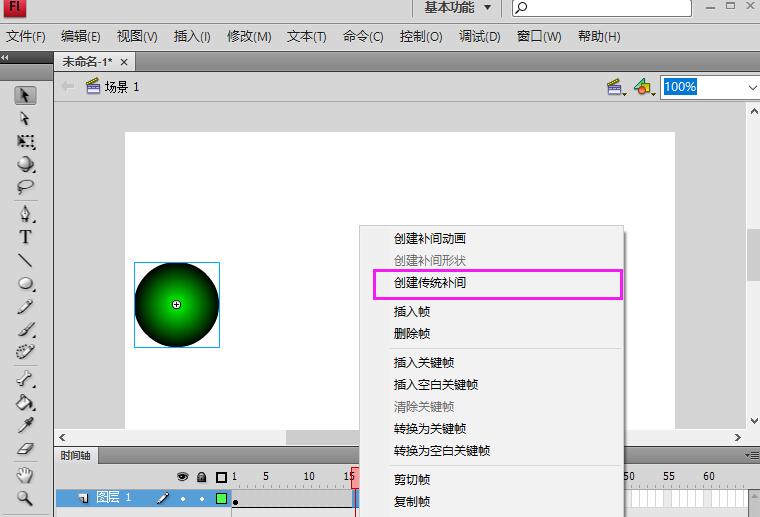Select the Text tool
This screenshot has height=517, width=760.
25,237
